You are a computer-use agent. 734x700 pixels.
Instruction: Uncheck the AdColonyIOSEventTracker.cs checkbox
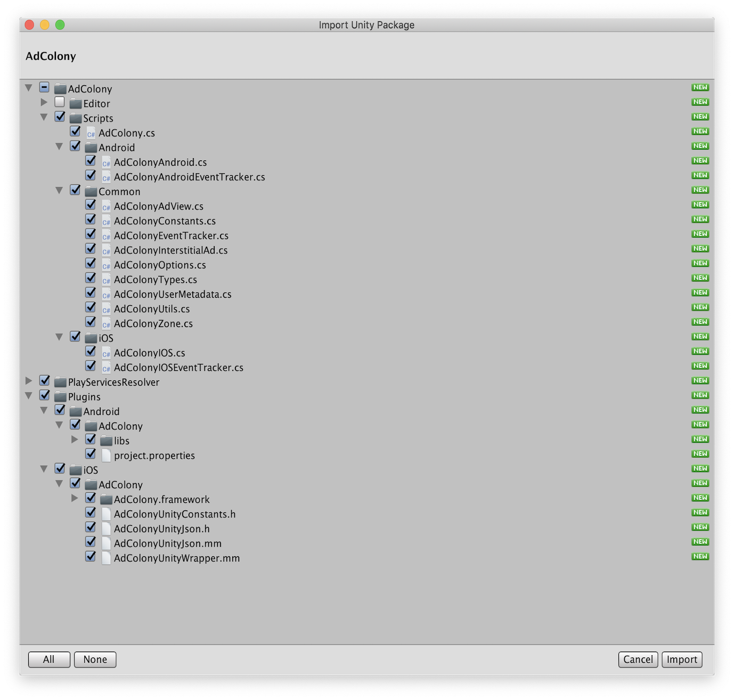coord(91,365)
